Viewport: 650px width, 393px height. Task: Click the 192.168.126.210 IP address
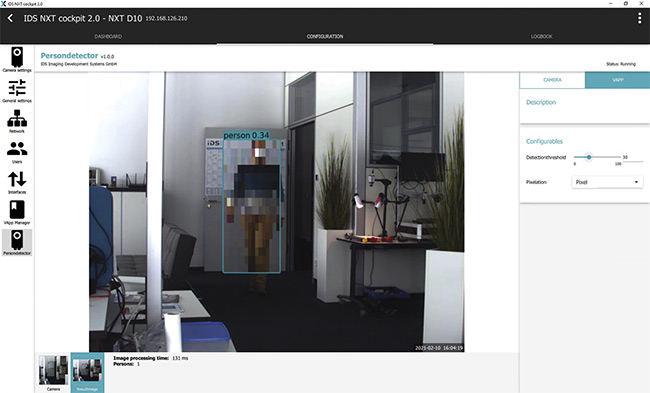(166, 19)
